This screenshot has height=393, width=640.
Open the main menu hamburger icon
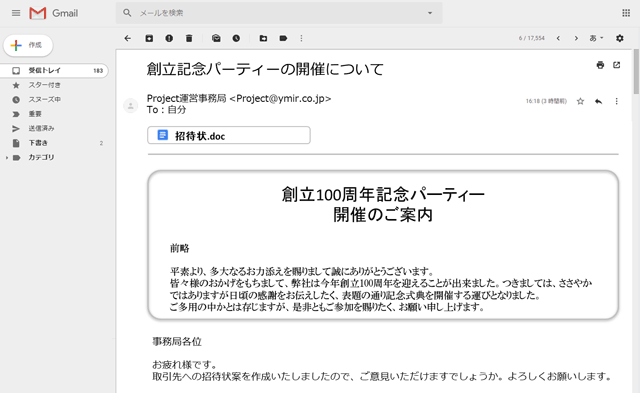(x=16, y=13)
